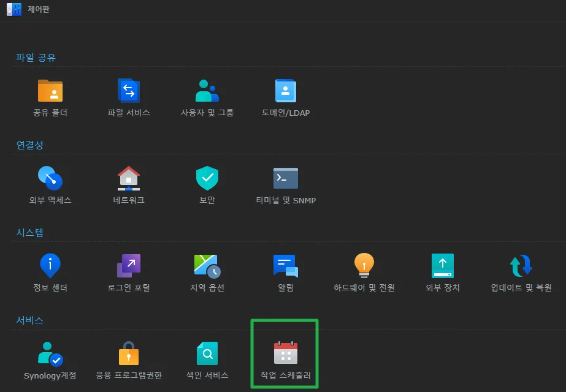Open the 색인 서비스 indexing service
Screen dimensions: 566x392
tap(207, 353)
